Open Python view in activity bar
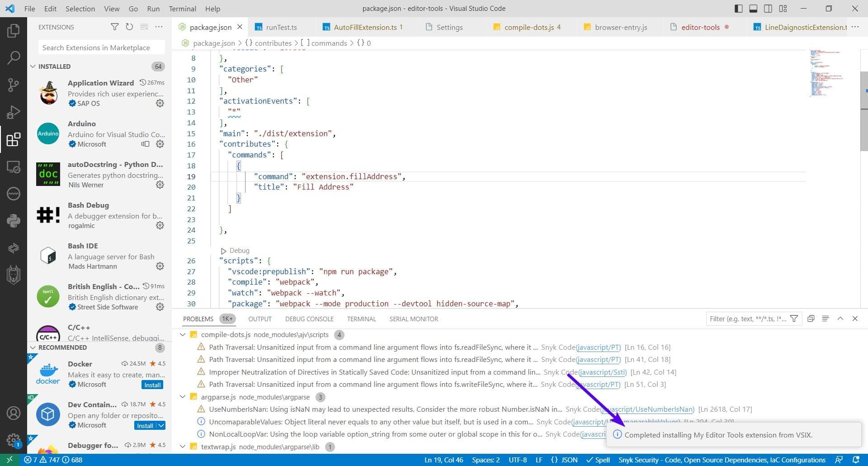The width and height of the screenshot is (868, 466). point(13,220)
